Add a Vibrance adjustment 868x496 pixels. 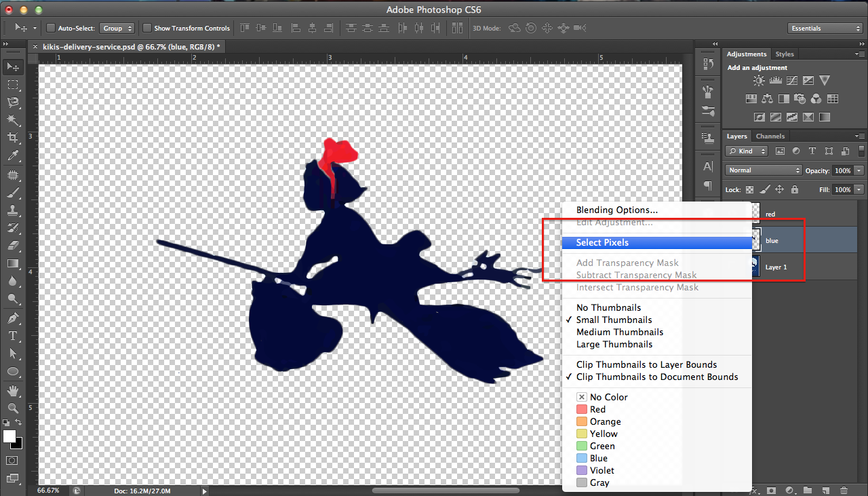click(x=825, y=81)
